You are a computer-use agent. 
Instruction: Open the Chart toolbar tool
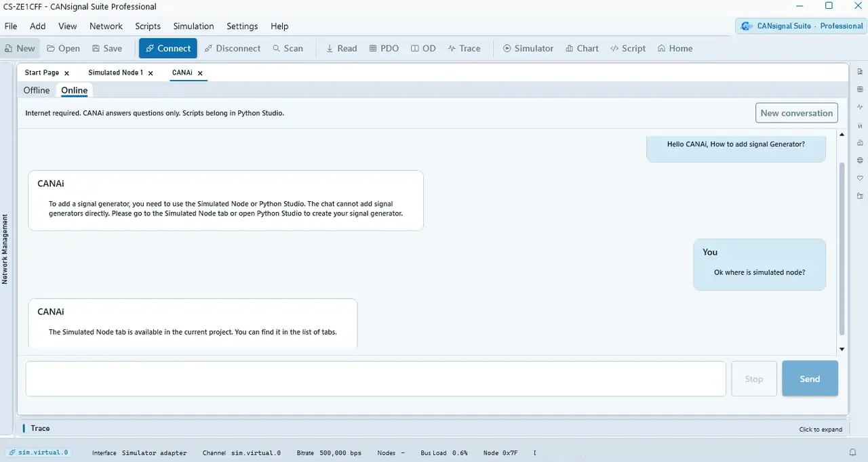coord(582,48)
